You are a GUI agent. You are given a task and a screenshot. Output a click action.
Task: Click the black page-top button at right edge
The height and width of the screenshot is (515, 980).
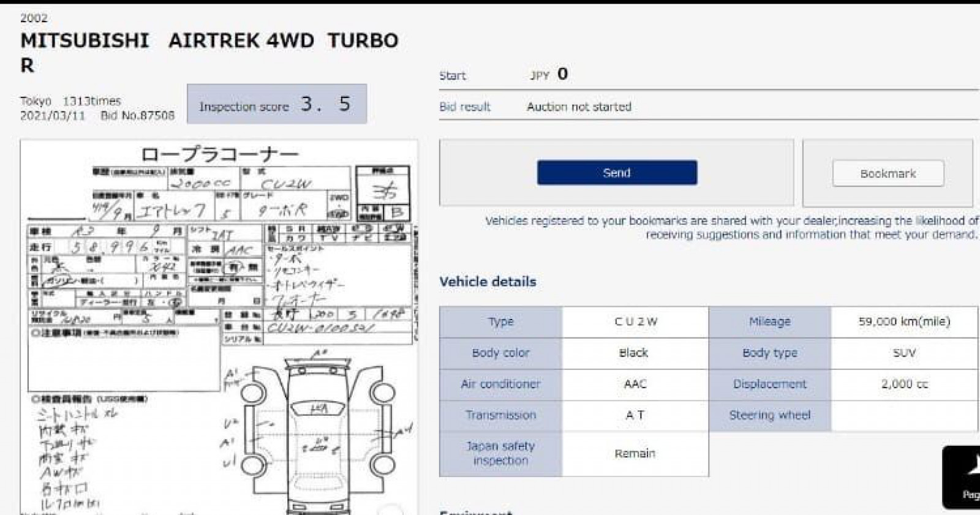(962, 478)
